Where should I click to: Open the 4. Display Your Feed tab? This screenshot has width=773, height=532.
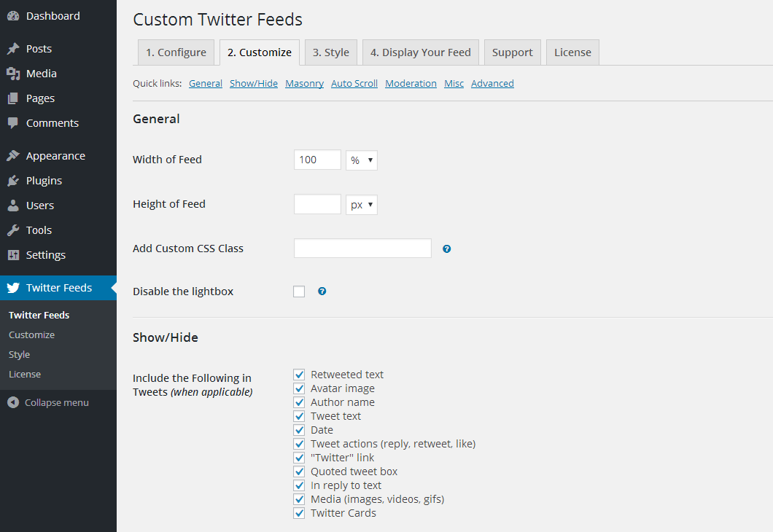pos(420,52)
